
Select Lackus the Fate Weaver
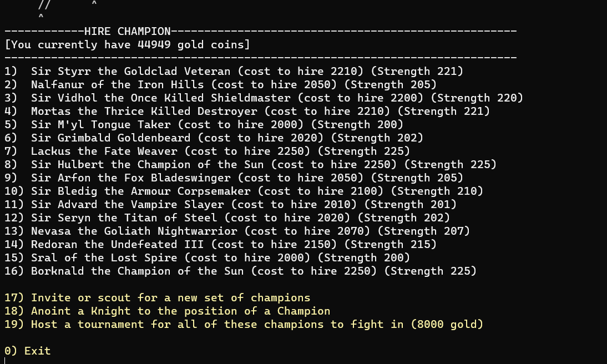pos(207,151)
